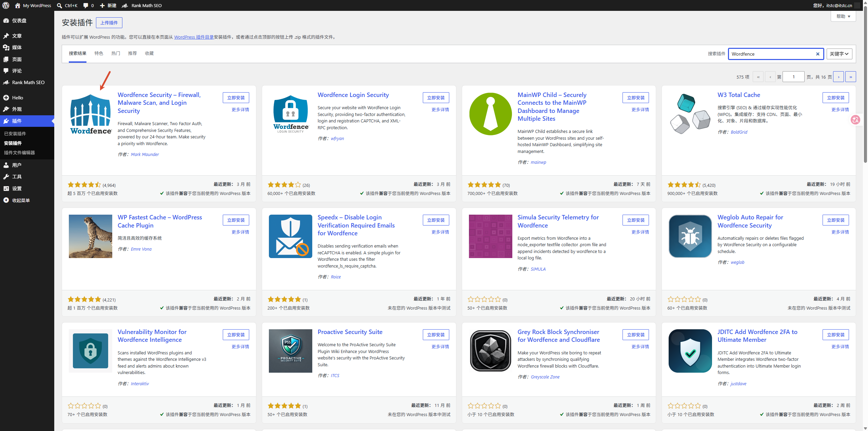
Task: Click the Vulnerability Monitor padlock icon
Action: point(91,351)
